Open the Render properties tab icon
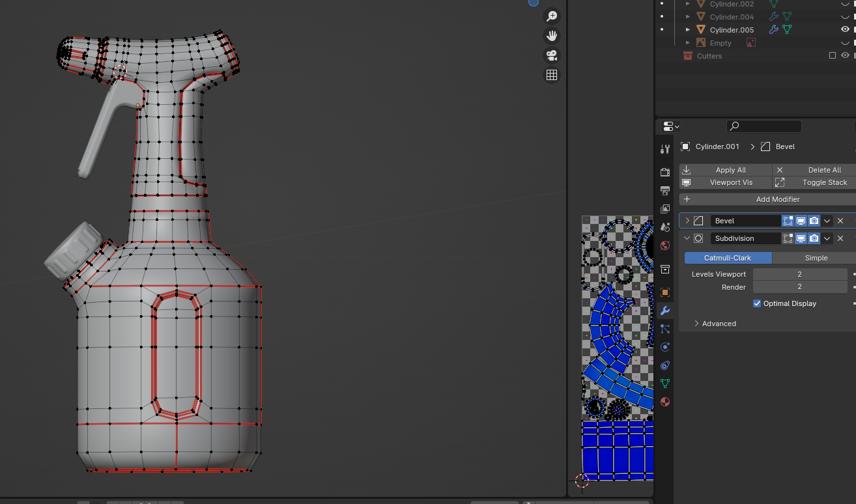 coord(665,173)
